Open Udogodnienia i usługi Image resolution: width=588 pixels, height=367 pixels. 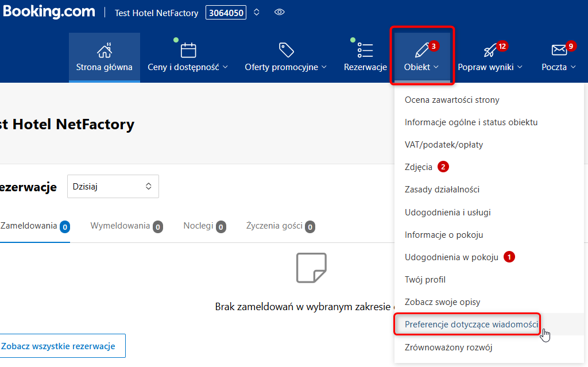tap(447, 213)
